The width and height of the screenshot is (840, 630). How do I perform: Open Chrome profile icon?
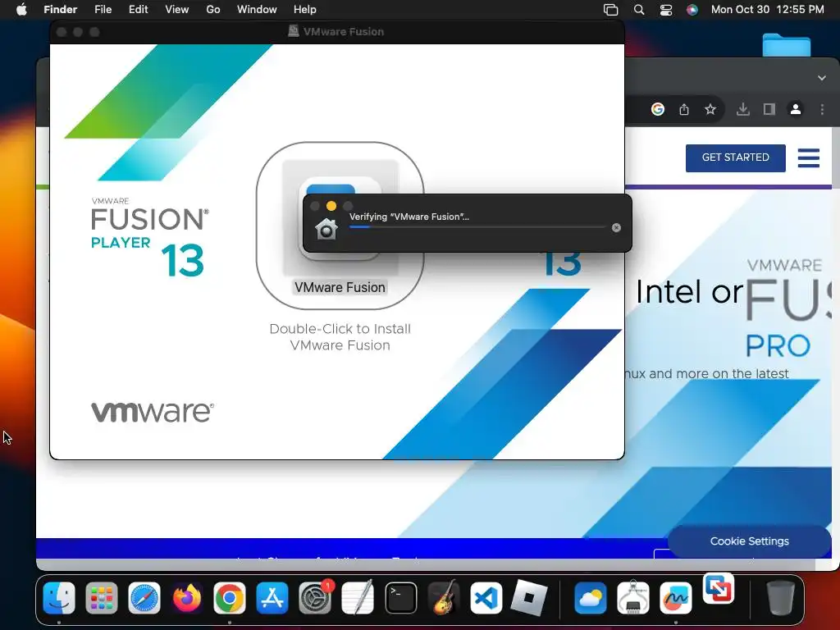796,109
